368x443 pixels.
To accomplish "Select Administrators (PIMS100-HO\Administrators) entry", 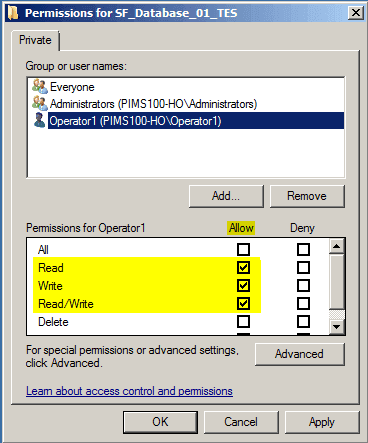I will pyautogui.click(x=153, y=104).
